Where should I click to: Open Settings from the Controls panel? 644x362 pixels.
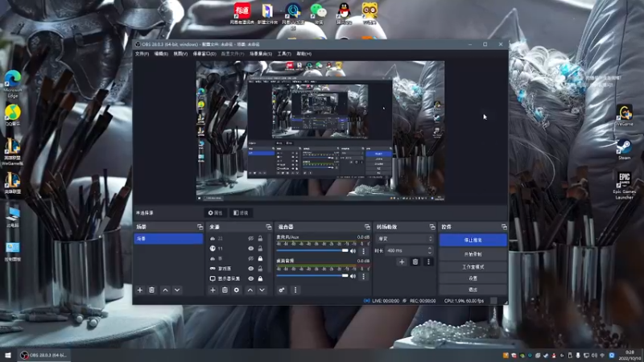(473, 278)
